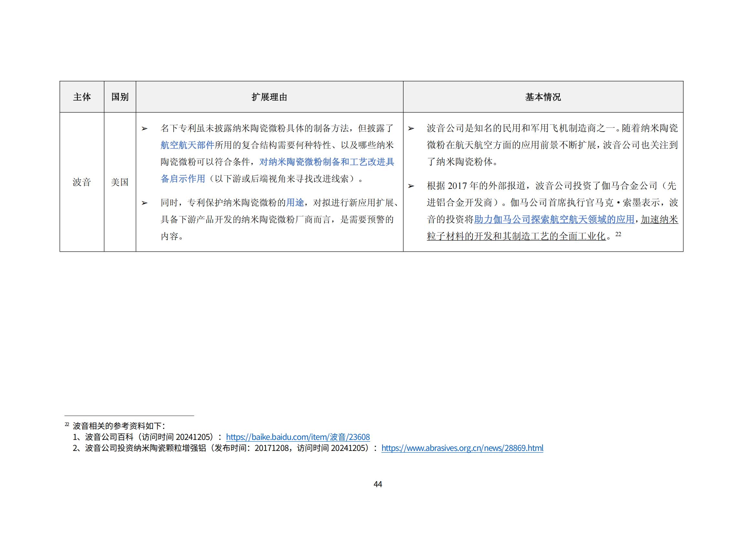Click the line starting 名下专利虽未披露纳米陶瓷微粉
Screen dimensions: 756x535
point(277,128)
